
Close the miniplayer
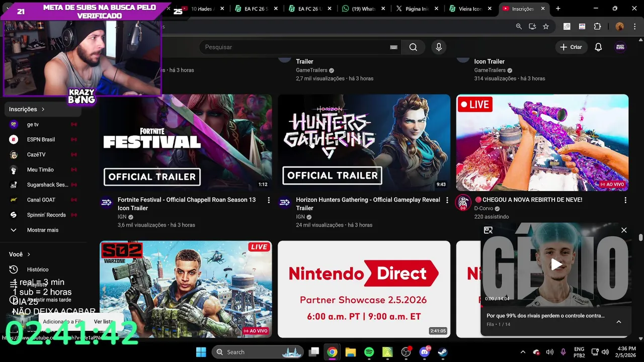tap(624, 230)
